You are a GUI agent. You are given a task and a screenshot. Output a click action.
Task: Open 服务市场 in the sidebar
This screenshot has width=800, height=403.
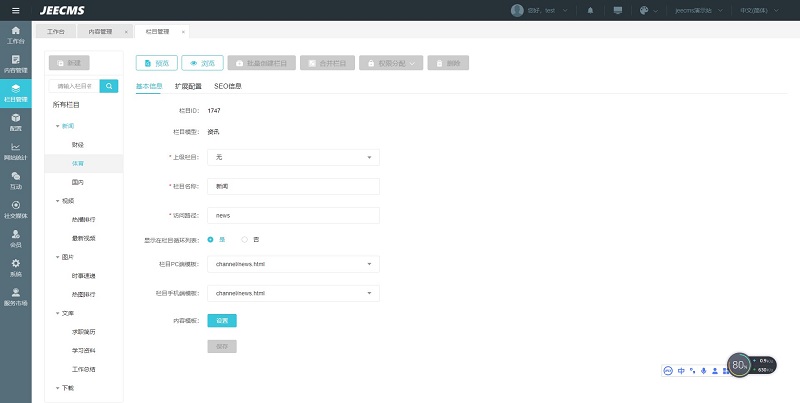15,297
